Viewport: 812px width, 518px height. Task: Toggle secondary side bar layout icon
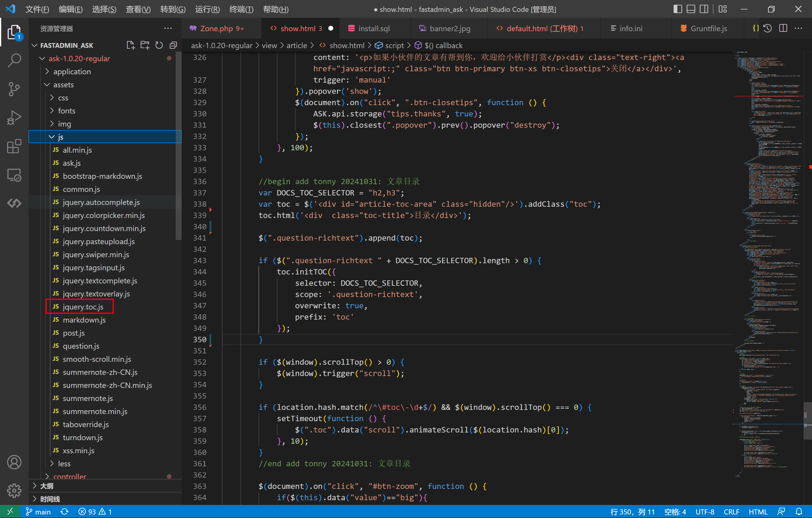point(704,9)
